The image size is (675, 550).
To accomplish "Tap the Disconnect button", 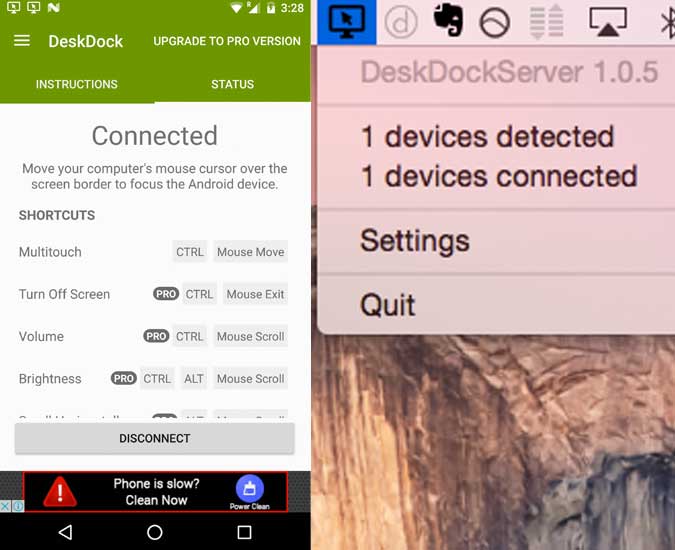I will pyautogui.click(x=155, y=438).
